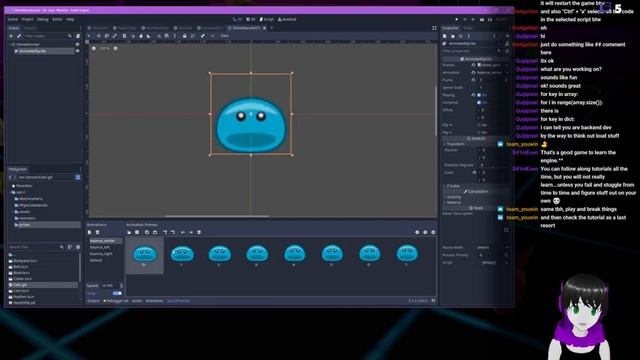Select the bounce_right animation
Viewport: 640px width, 360px height.
[x=101, y=254]
